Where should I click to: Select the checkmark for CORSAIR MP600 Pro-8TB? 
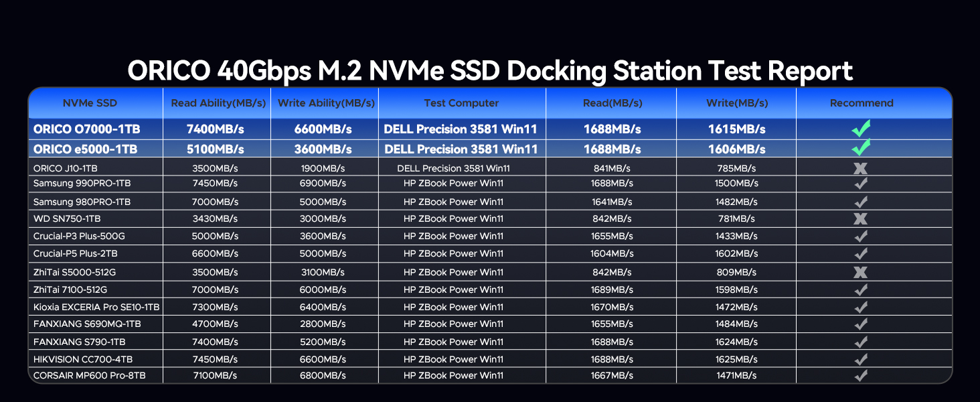(861, 375)
